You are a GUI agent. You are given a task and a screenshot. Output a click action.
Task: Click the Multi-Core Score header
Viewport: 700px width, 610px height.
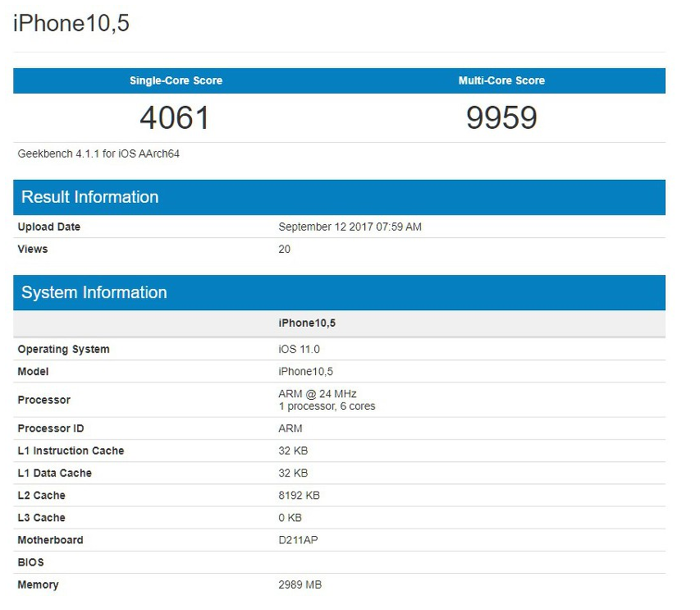click(x=501, y=80)
